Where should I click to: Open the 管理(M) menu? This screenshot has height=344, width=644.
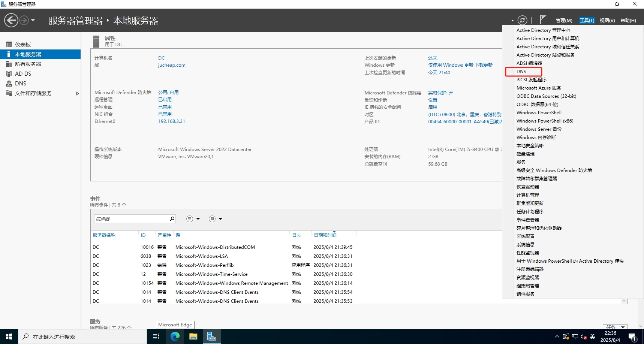pyautogui.click(x=564, y=20)
